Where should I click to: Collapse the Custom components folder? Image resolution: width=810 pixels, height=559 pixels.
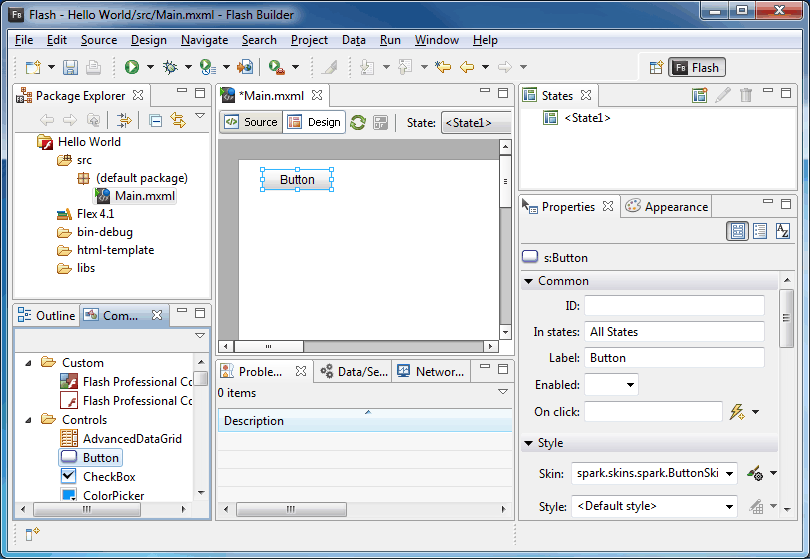28,363
